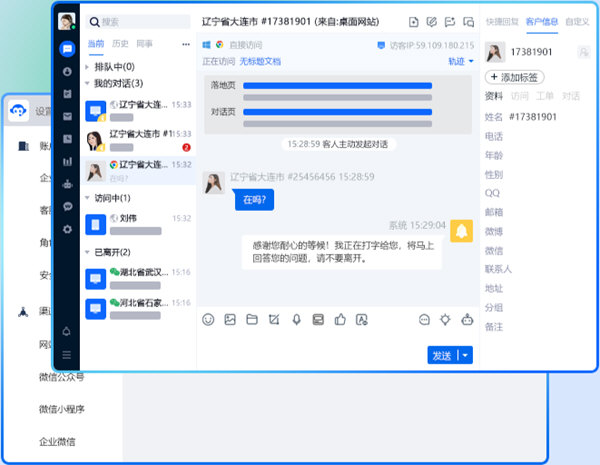Collapse the 访问中(1) group
The image size is (600, 465).
(87, 198)
